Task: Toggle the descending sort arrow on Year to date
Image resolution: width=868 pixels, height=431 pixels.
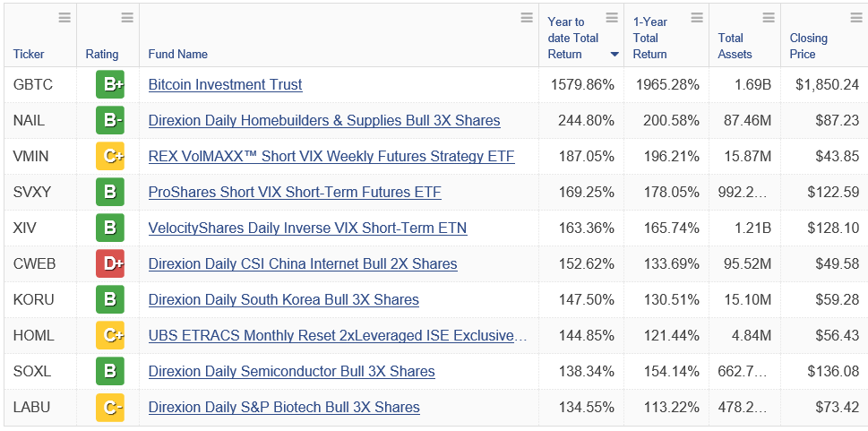Action: 614,55
